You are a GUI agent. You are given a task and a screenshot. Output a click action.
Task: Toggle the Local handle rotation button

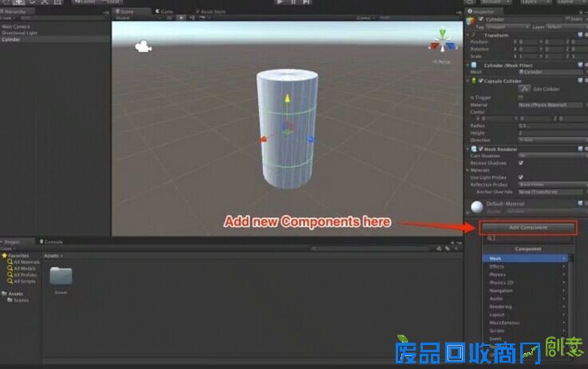112,2
